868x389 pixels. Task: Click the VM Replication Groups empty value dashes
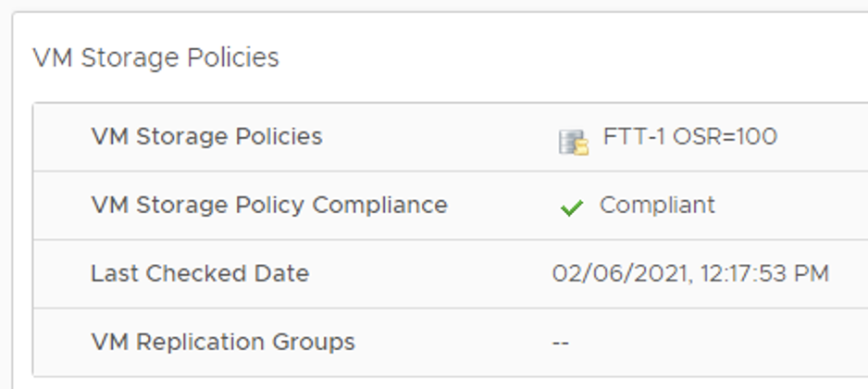(x=560, y=343)
